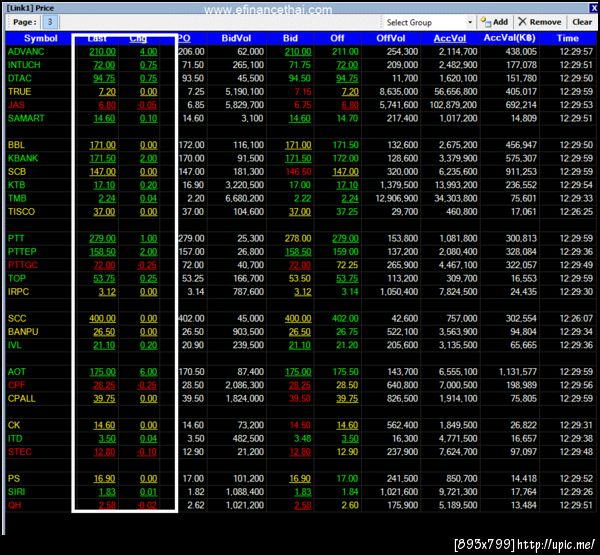Click TMB OffVol 12,906,900
The image size is (600, 555).
click(397, 198)
